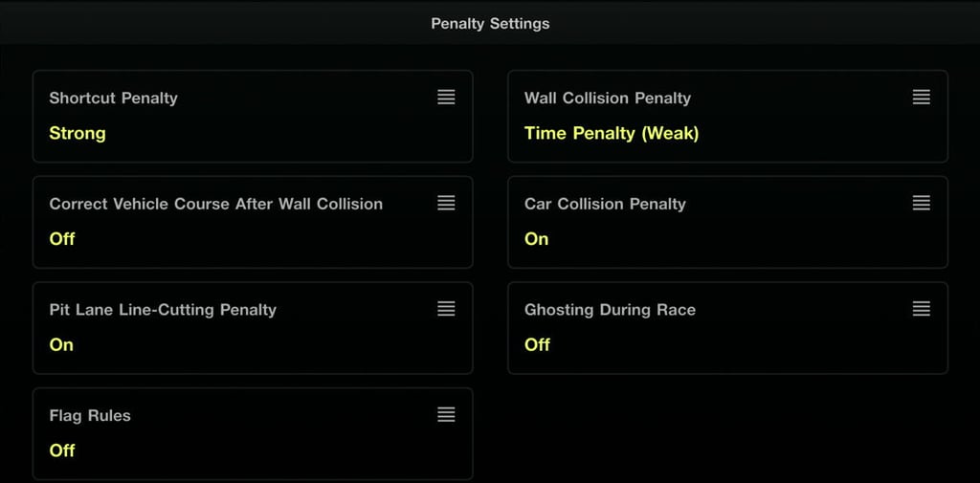980x483 pixels.
Task: Open the Wall Collision Penalty list icon
Action: (x=921, y=98)
